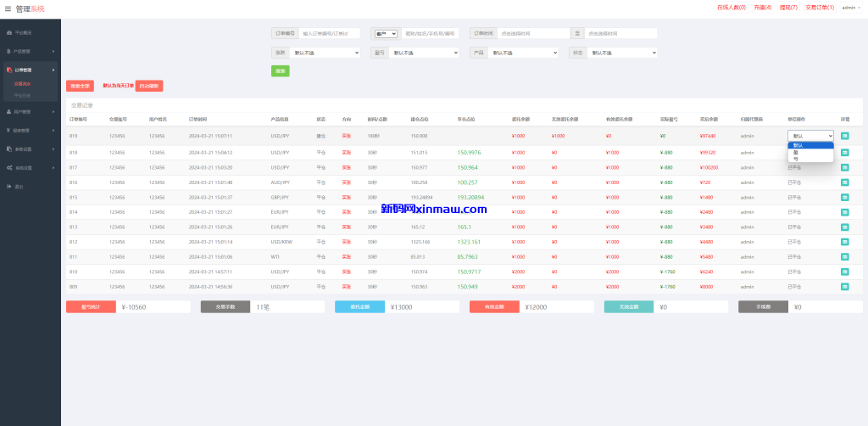Open the 涨跌 filter dropdown

click(325, 53)
